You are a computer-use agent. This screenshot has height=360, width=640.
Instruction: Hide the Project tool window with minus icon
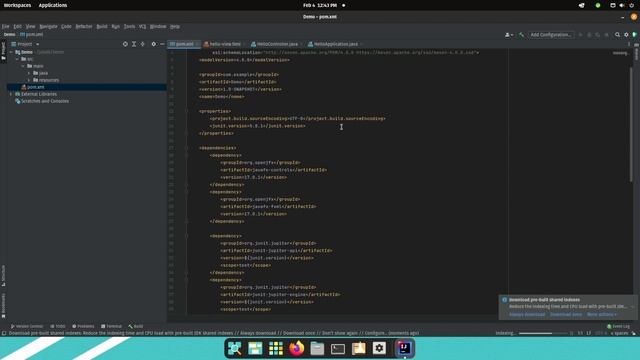click(x=162, y=44)
